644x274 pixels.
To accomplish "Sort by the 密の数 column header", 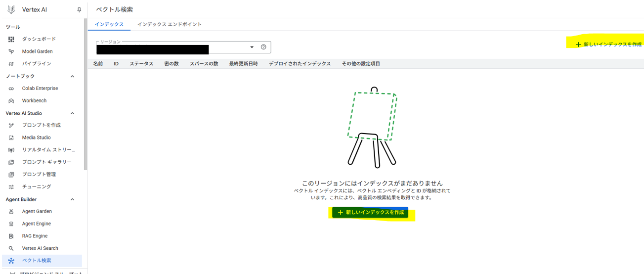I will point(172,64).
